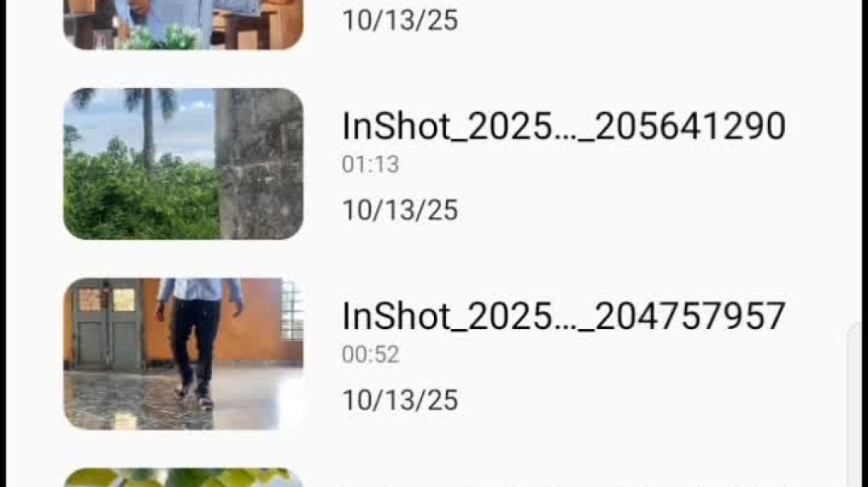
Task: Tap the cut-off title text of bottom video
Action: tap(564, 485)
